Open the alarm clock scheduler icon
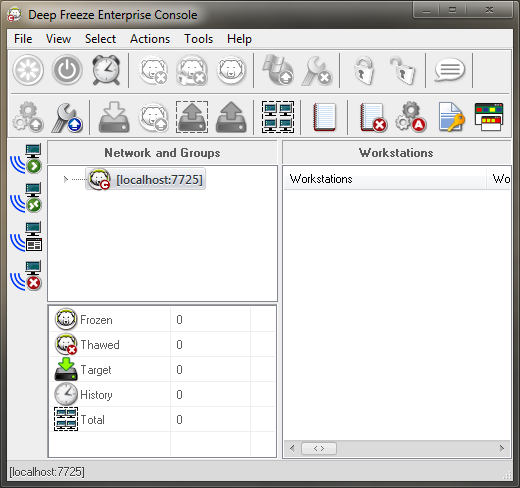520x488 pixels. pyautogui.click(x=106, y=70)
